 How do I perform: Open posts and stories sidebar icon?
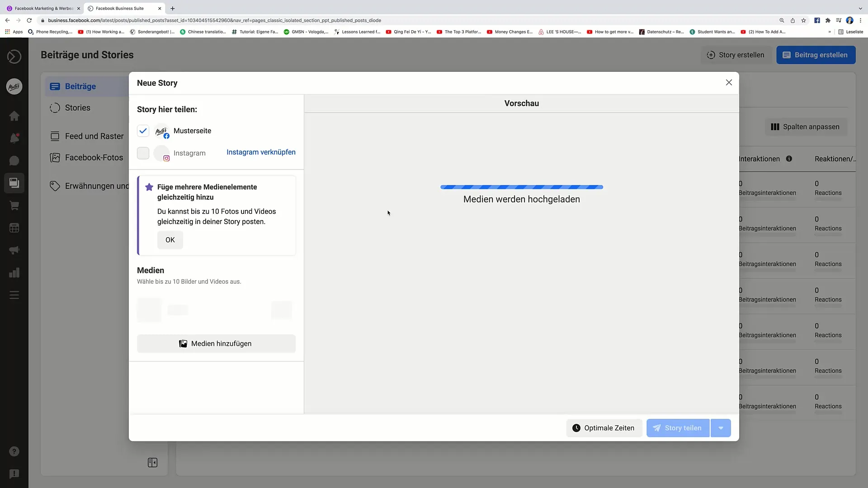tap(14, 183)
